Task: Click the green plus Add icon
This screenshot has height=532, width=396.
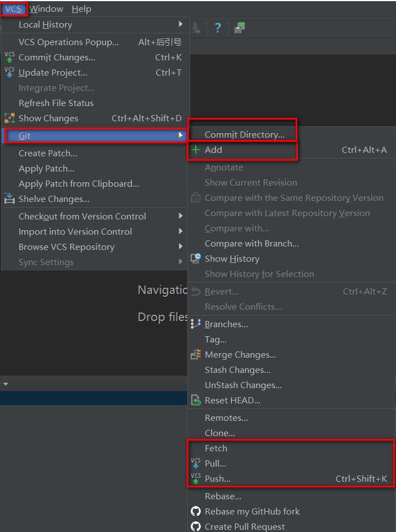Action: [x=196, y=150]
